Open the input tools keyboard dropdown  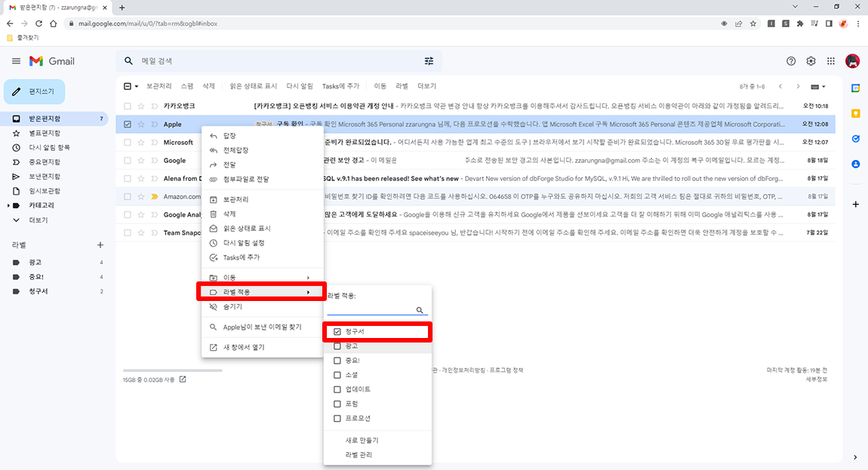coord(818,86)
